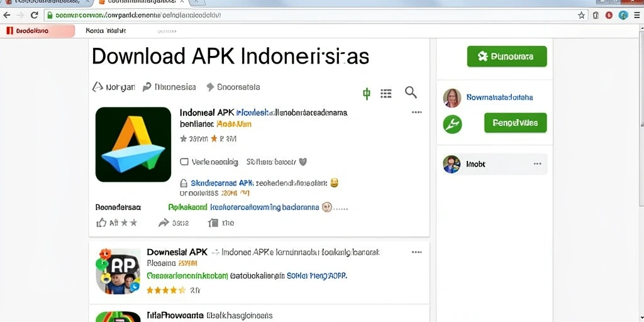This screenshot has height=322, width=644.
Task: Click the blue Sohler heng AOPP link
Action: pyautogui.click(x=317, y=275)
